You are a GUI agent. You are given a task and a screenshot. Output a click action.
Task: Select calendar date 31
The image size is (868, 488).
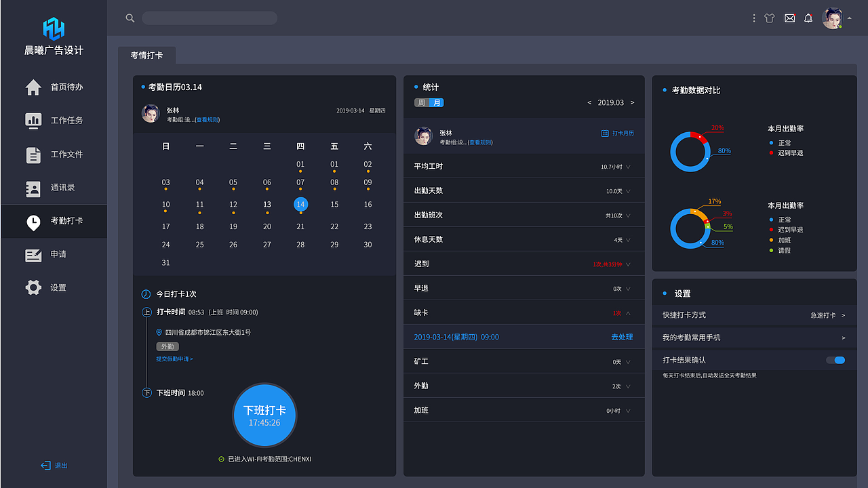click(x=166, y=263)
